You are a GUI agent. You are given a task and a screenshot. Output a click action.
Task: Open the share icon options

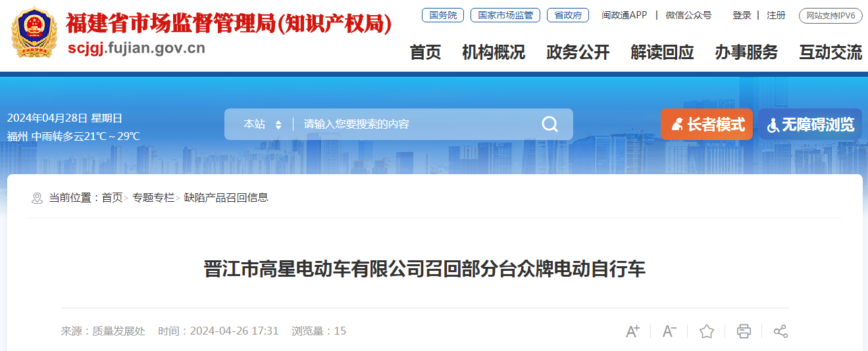point(780,331)
